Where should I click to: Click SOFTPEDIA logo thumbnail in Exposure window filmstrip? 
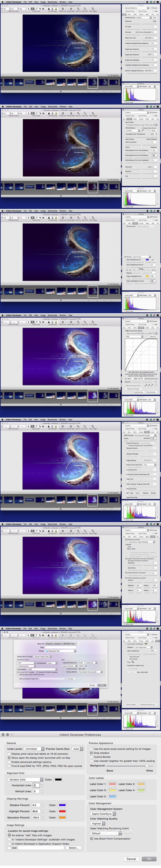pos(29,82)
